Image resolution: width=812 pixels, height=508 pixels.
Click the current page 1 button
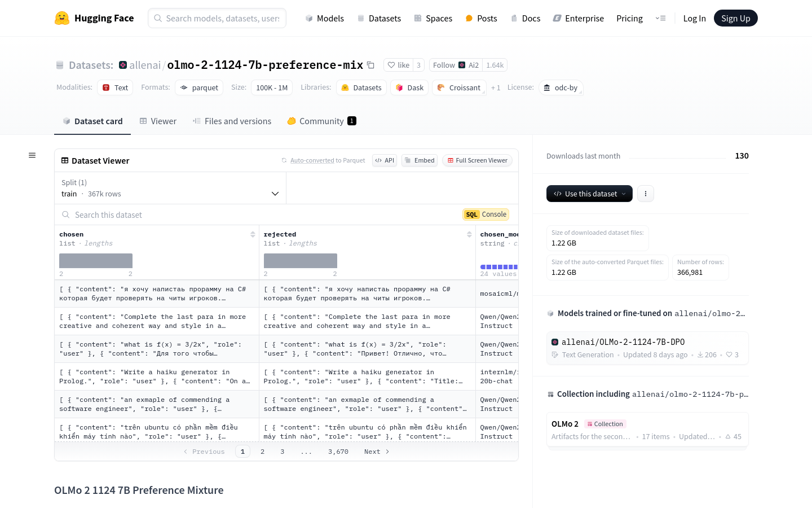click(242, 452)
